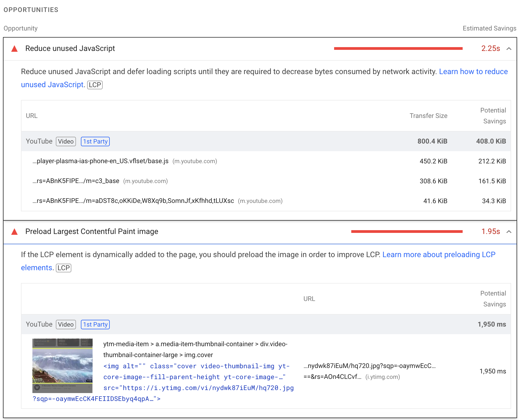519x420 pixels.
Task: Click the warning triangle beside Reduce unused JavaScript
Action: pyautogui.click(x=14, y=48)
